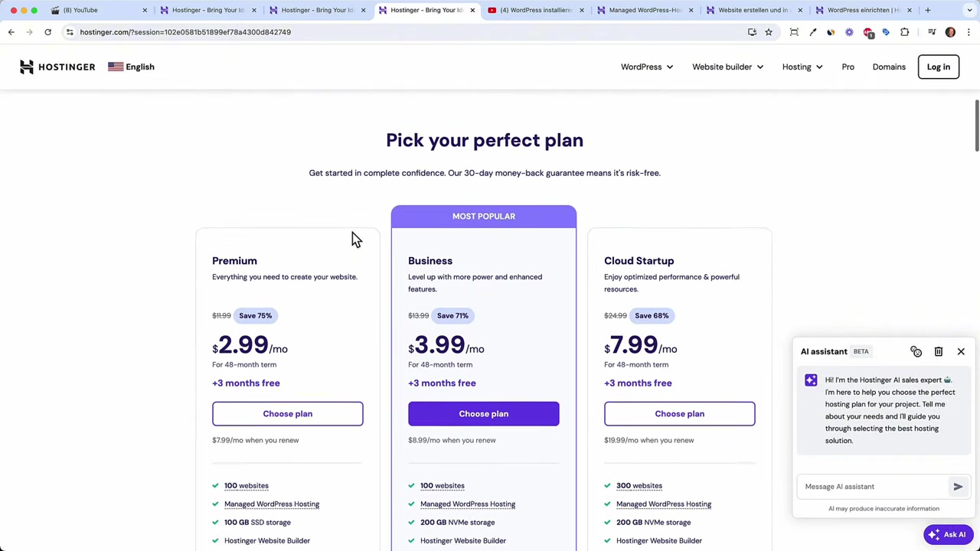Open the Domains menu item
The height and width of the screenshot is (551, 980).
[889, 67]
